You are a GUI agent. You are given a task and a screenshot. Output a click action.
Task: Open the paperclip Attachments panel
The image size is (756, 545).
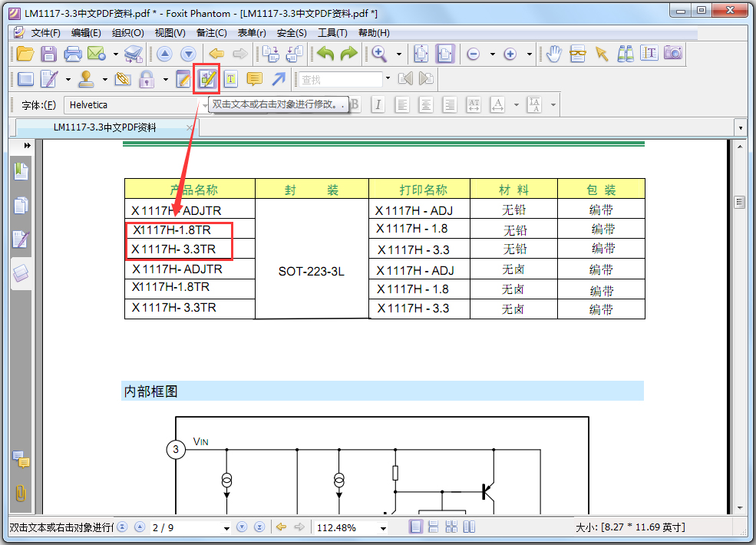click(x=21, y=493)
